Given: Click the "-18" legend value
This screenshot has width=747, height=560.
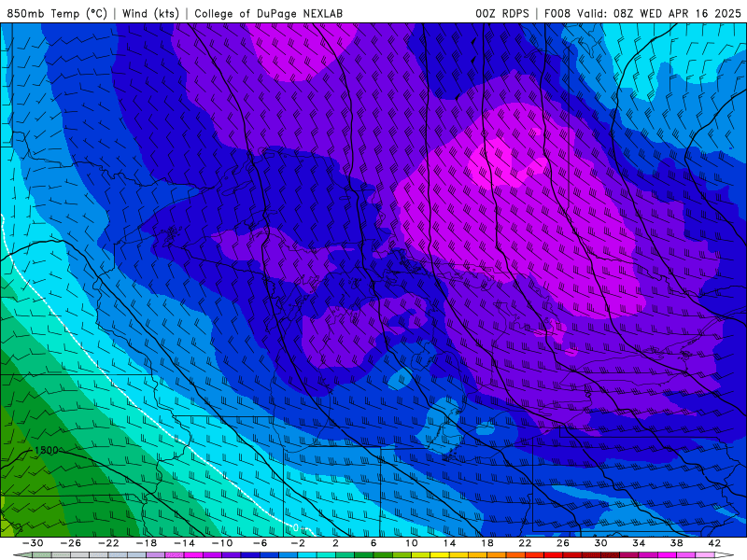Looking at the screenshot, I should pyautogui.click(x=147, y=543).
